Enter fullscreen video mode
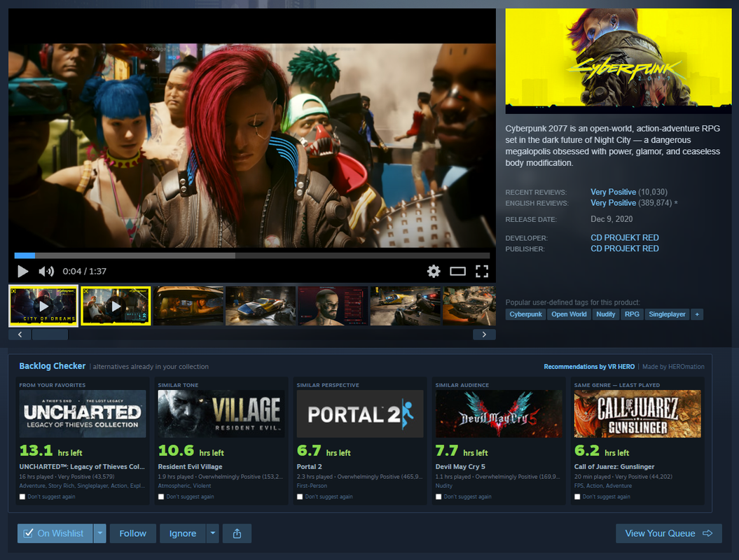The height and width of the screenshot is (560, 739). pyautogui.click(x=482, y=272)
